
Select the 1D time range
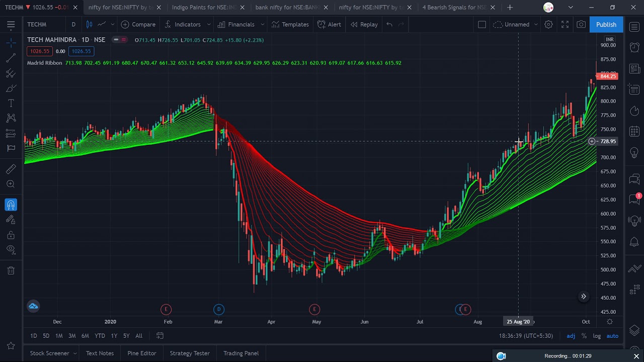click(x=33, y=336)
